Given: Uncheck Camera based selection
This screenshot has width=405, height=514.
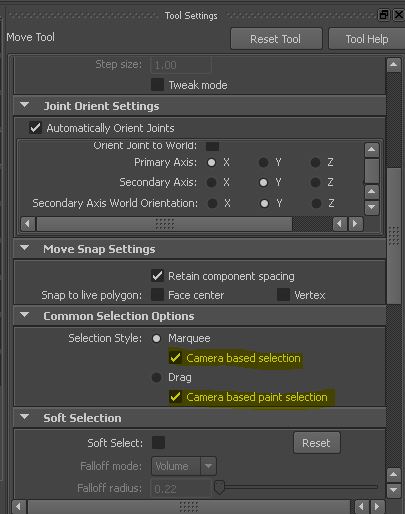Looking at the screenshot, I should click(175, 358).
